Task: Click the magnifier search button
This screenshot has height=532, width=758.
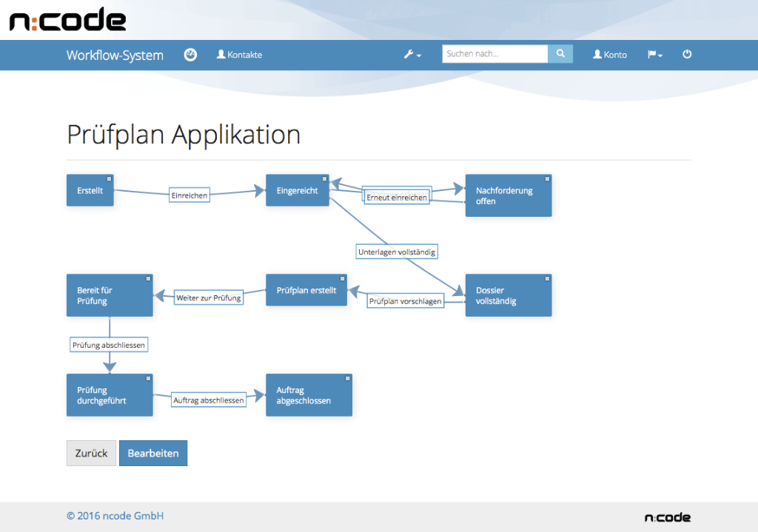Action: pos(560,53)
